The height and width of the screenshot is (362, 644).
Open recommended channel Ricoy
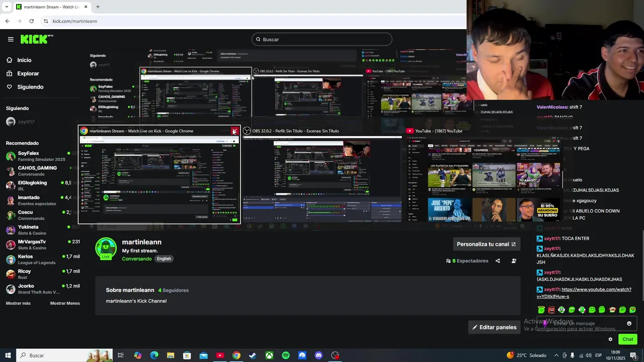pyautogui.click(x=42, y=274)
